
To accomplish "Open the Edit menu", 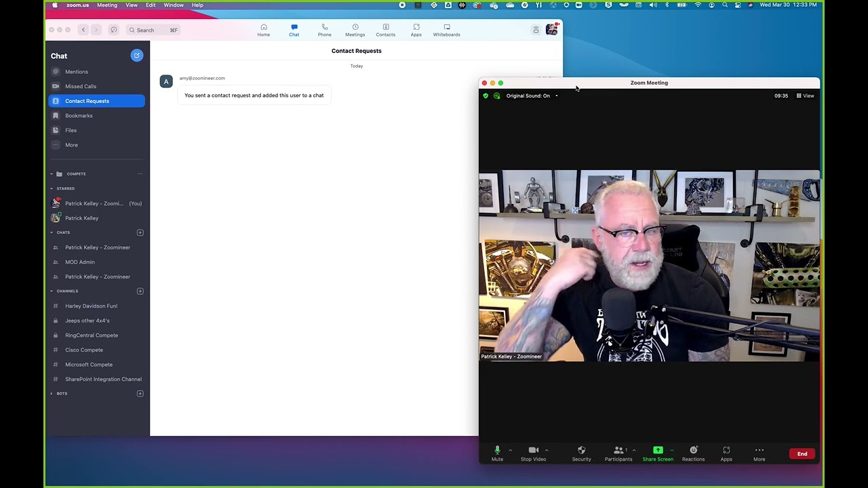I will coord(151,5).
